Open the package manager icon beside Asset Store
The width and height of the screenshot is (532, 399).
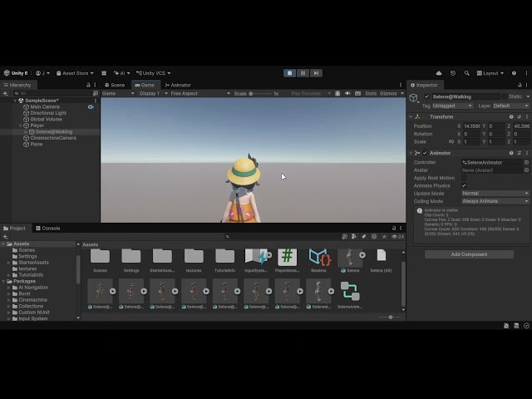click(104, 73)
